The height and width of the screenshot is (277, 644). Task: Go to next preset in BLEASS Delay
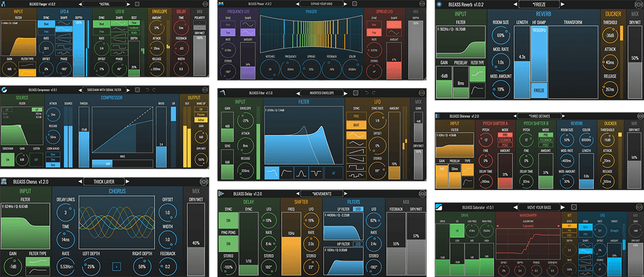point(345,193)
